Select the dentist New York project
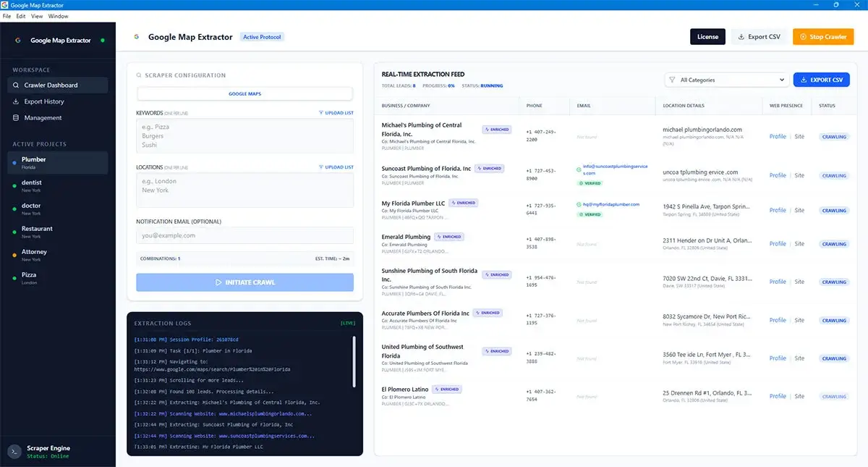The height and width of the screenshot is (467, 868). coord(58,186)
